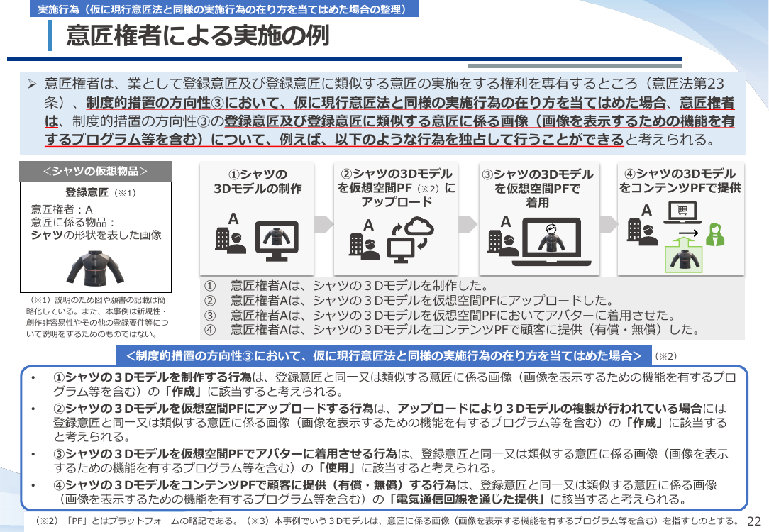Click bold text ③…アバターに着用させる行為
This screenshot has height=532, width=769.
(x=225, y=454)
